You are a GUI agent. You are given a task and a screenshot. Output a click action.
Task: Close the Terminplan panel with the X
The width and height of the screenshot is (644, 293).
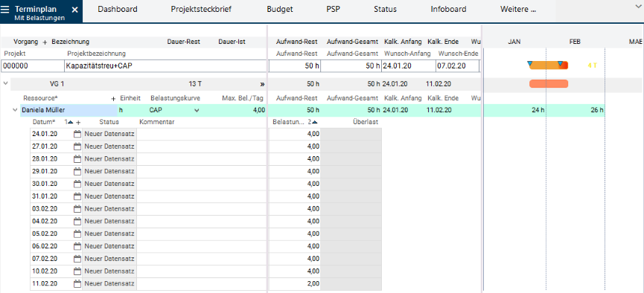(x=74, y=10)
